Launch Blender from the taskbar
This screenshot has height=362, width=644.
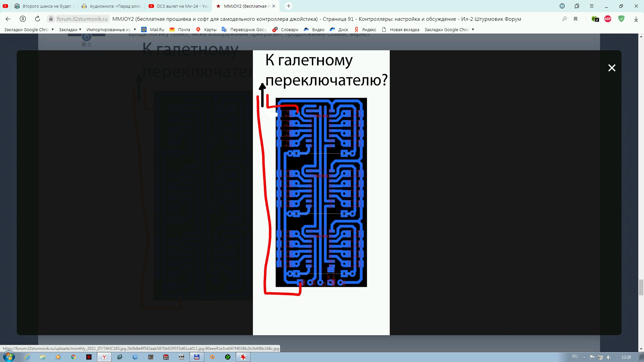[x=212, y=357]
